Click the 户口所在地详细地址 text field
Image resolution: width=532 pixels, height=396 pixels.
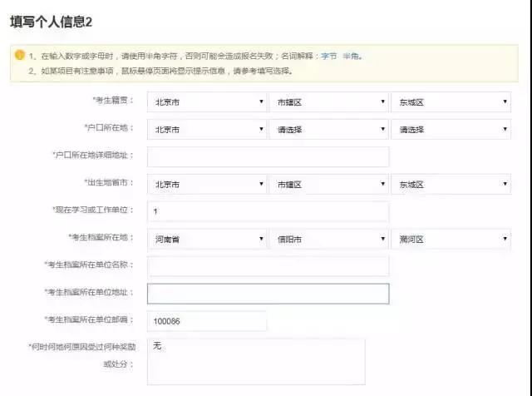(268, 156)
